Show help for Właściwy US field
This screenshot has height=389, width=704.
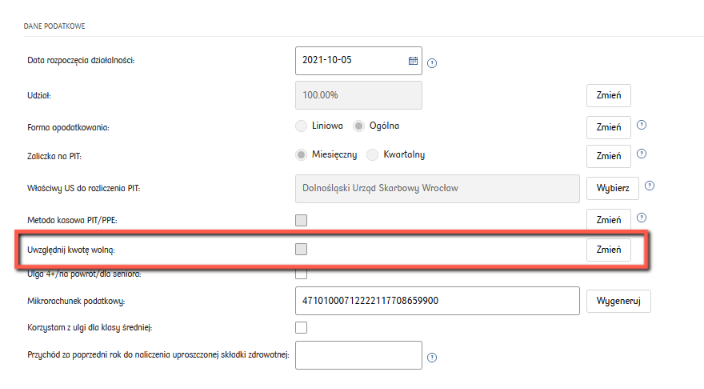(649, 186)
